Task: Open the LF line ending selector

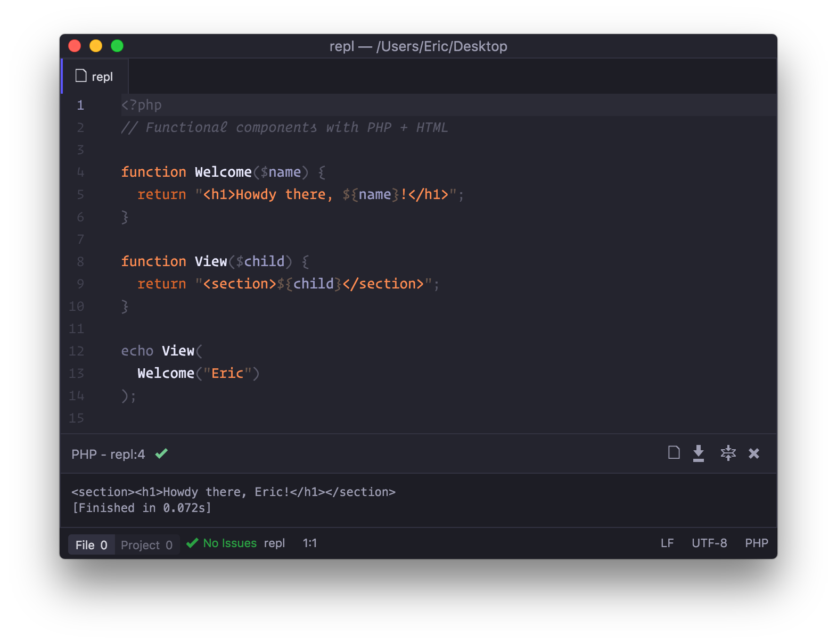Action: pos(667,543)
